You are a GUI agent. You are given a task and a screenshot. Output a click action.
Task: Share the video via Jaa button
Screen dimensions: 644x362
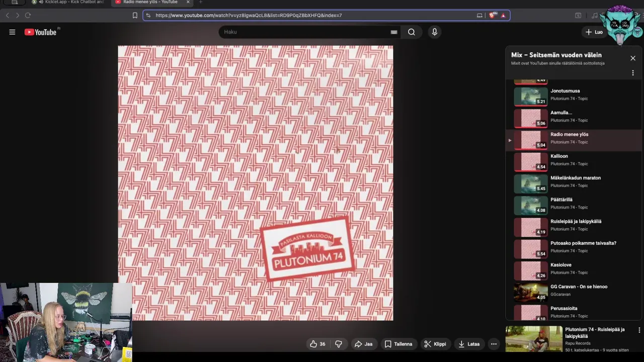click(363, 344)
